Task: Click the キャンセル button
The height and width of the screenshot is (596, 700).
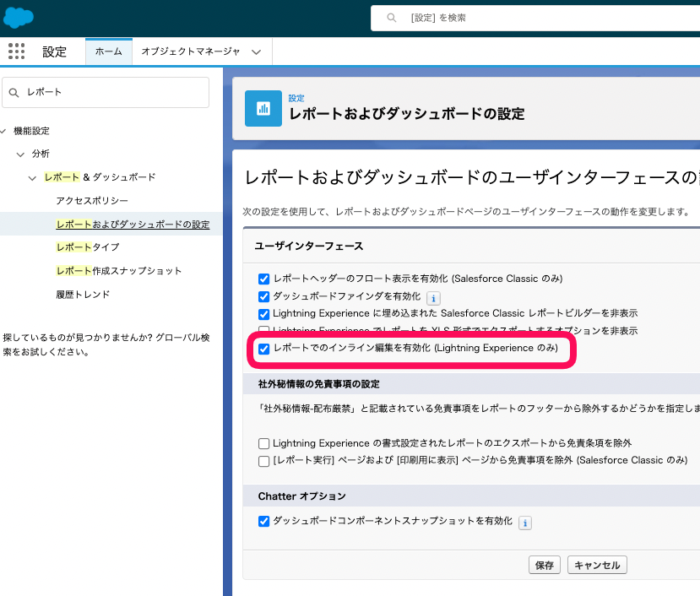Action: click(597, 566)
